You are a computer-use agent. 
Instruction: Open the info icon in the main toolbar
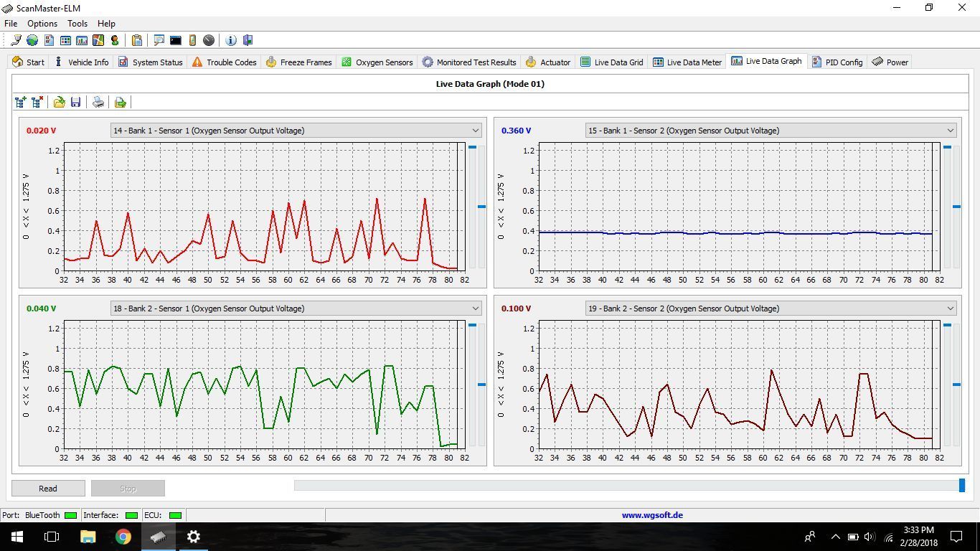231,40
